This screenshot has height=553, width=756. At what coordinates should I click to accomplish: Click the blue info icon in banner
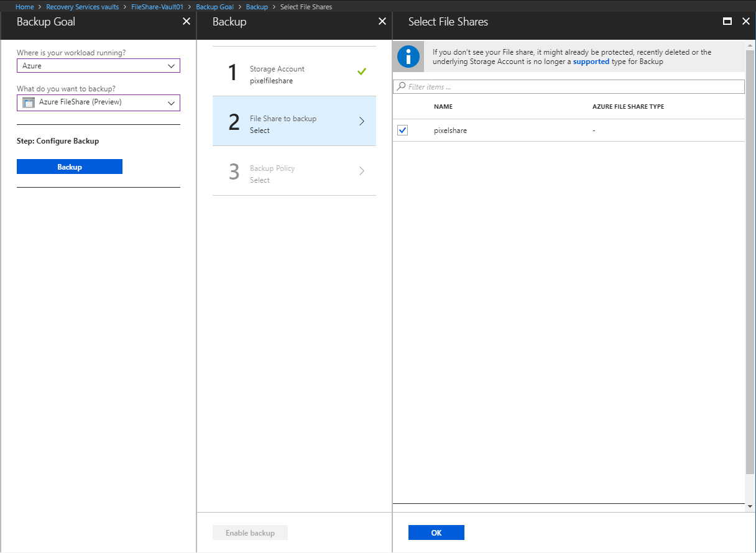pyautogui.click(x=408, y=57)
